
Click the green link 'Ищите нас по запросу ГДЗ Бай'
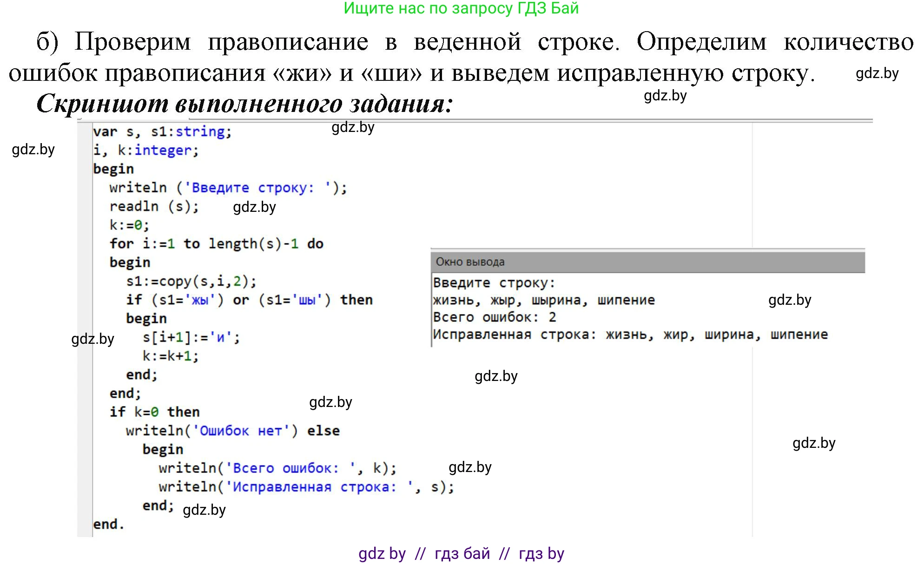461,9
